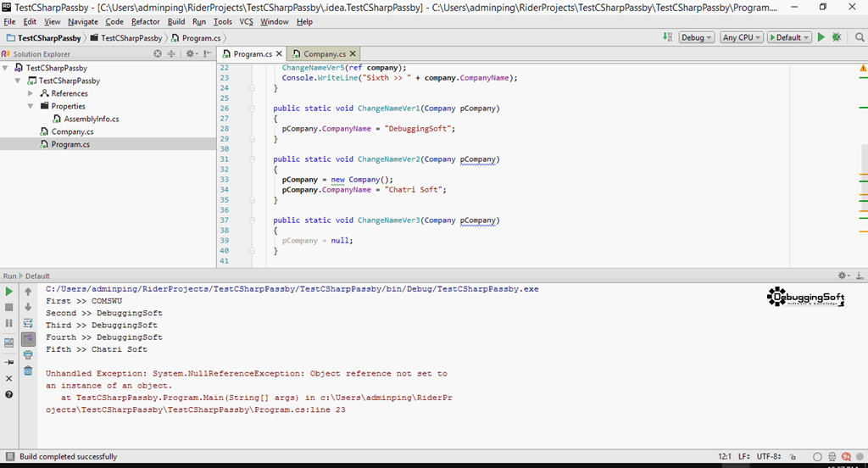The image size is (868, 468).
Task: Open the Tools menu
Action: (223, 21)
